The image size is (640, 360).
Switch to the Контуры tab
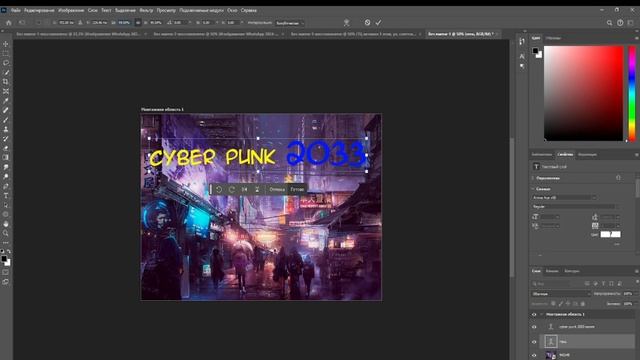point(572,271)
